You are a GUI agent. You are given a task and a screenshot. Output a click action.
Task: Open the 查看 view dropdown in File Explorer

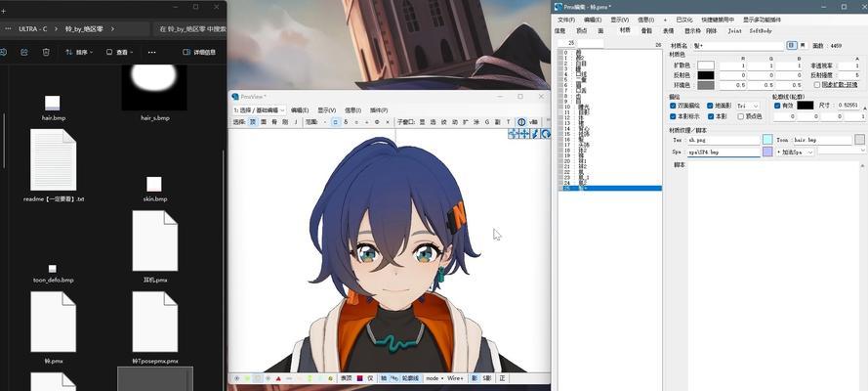pos(119,52)
